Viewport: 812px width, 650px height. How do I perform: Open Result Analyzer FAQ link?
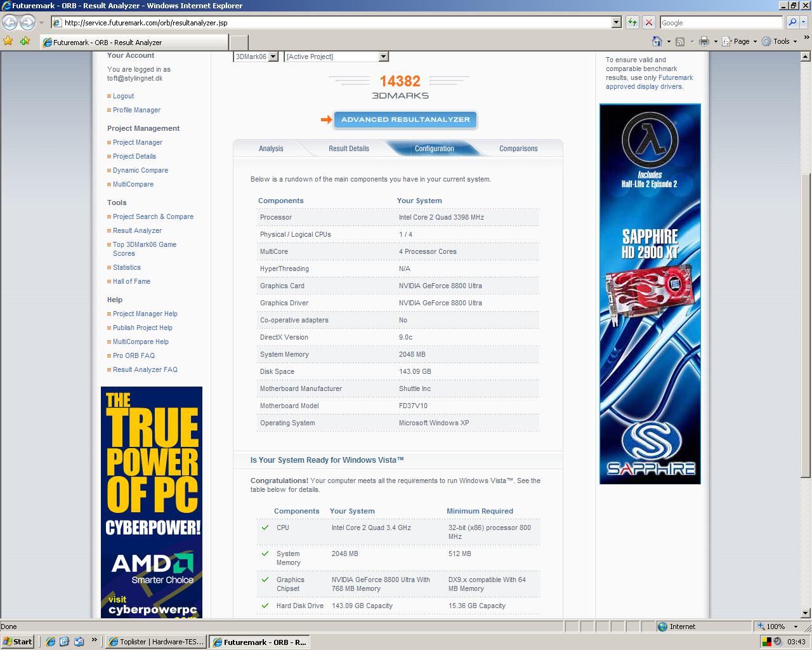coord(145,369)
